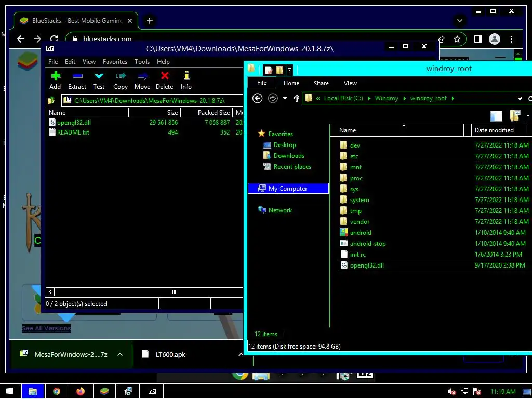Select the android application file
The image size is (532, 399).
[x=361, y=232]
